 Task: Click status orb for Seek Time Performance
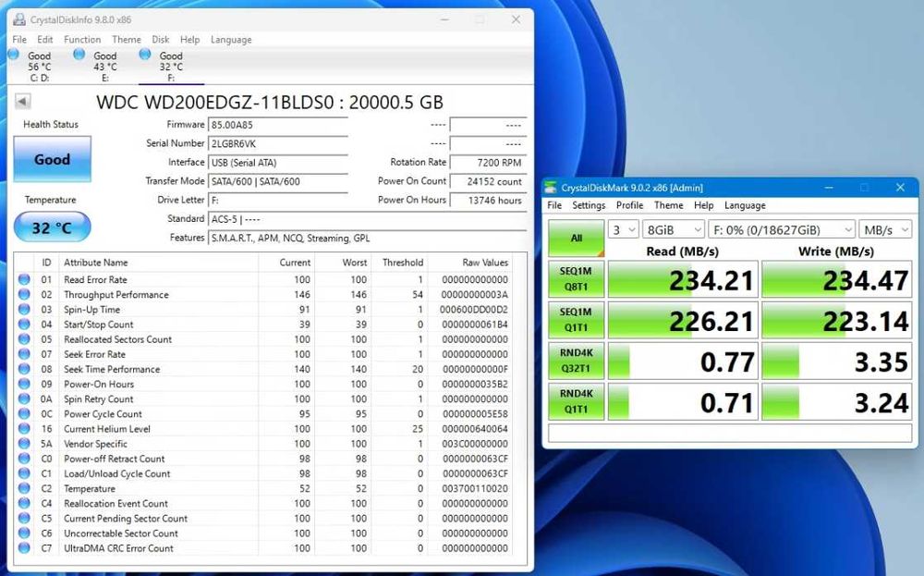(24, 369)
